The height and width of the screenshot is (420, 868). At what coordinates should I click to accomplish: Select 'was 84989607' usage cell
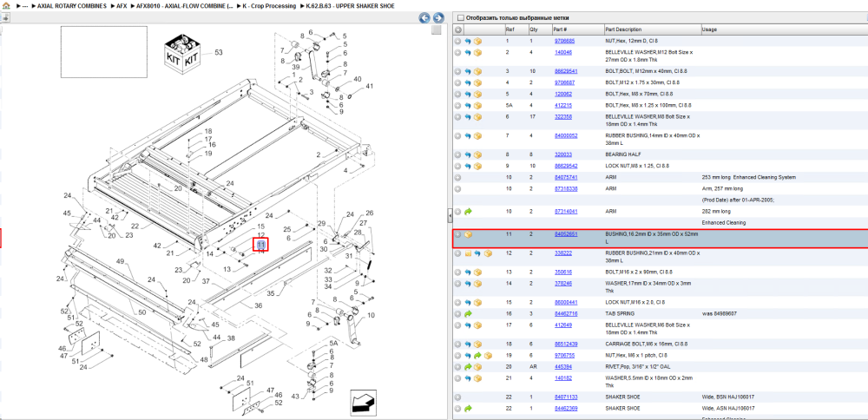[x=718, y=314]
